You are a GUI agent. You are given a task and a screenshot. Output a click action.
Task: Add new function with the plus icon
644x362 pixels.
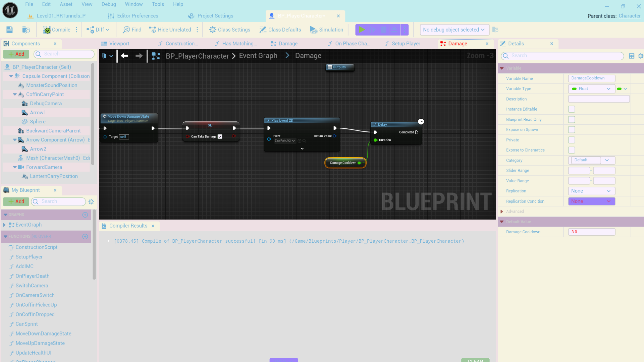click(85, 237)
